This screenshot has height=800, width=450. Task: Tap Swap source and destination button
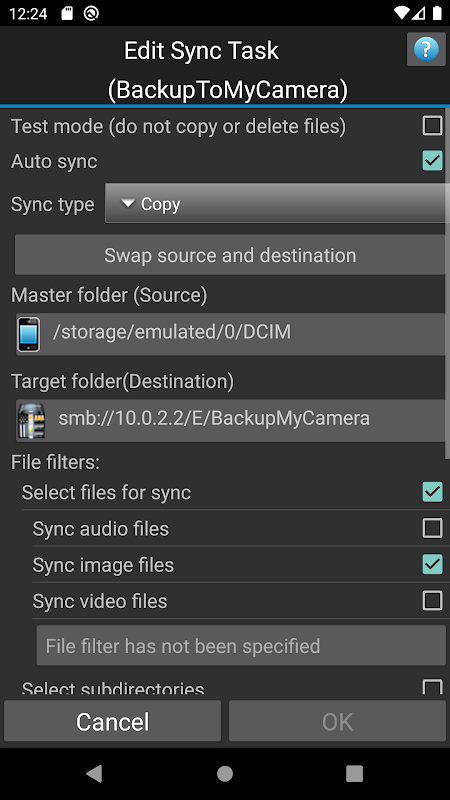(x=230, y=255)
